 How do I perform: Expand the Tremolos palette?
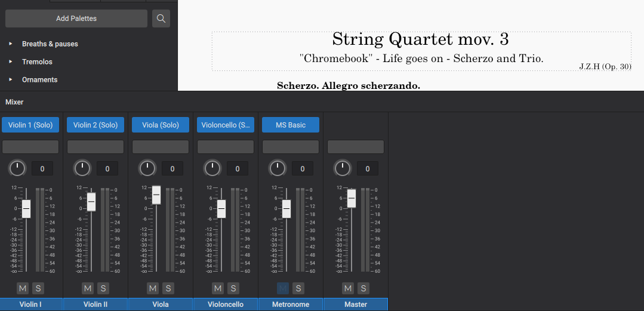click(11, 61)
